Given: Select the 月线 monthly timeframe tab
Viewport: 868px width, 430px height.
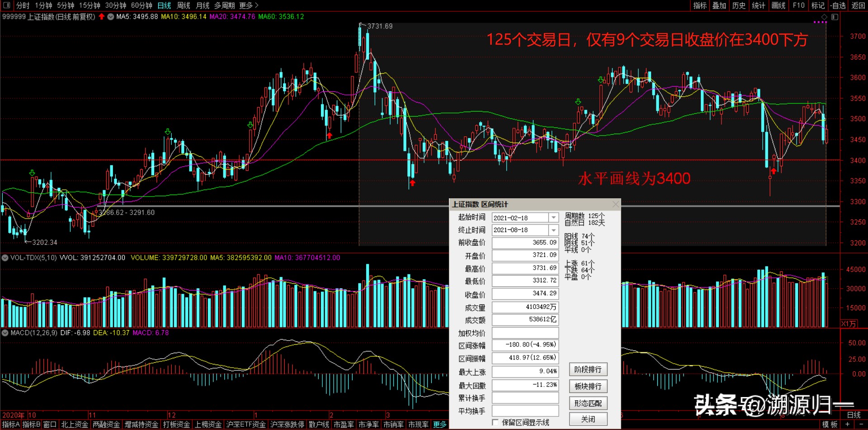Looking at the screenshot, I should point(203,5).
